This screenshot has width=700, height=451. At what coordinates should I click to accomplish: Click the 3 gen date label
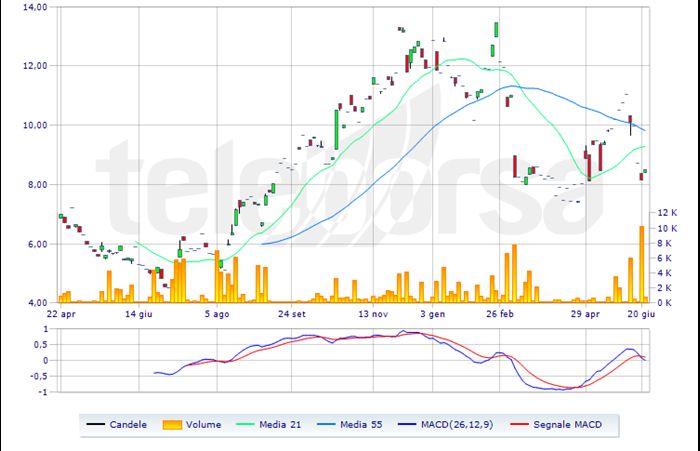click(433, 314)
